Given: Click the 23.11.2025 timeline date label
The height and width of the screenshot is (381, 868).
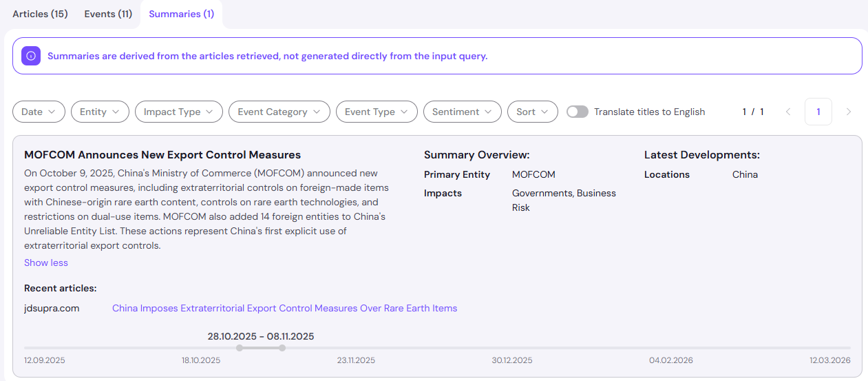Looking at the screenshot, I should click(x=356, y=360).
